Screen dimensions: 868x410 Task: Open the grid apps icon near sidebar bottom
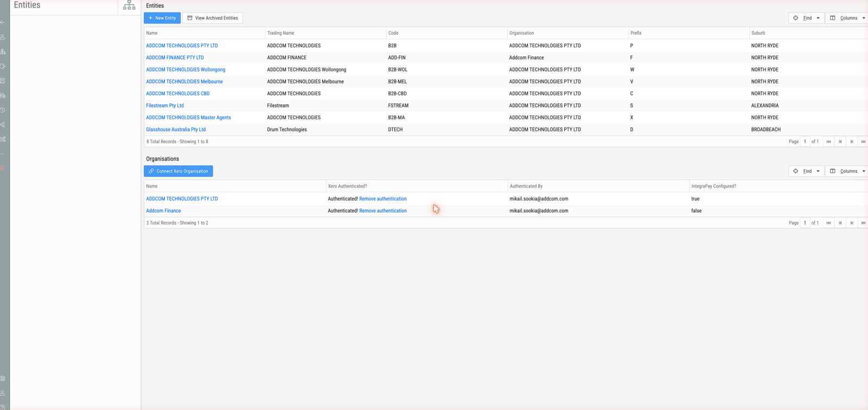(x=3, y=378)
